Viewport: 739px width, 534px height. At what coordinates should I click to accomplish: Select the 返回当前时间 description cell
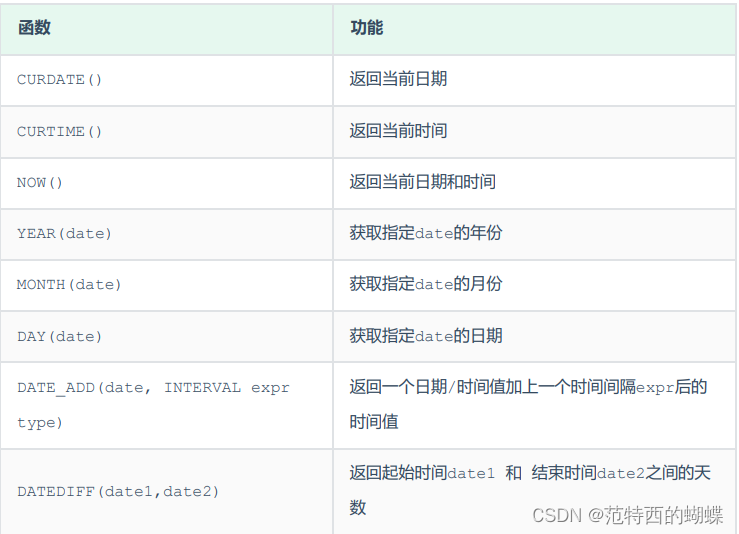534,132
